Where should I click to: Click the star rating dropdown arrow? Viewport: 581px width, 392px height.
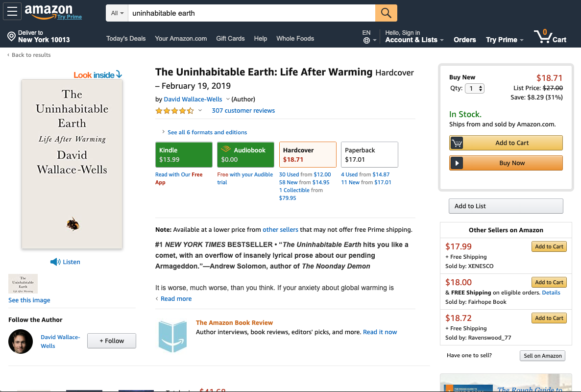click(x=200, y=111)
